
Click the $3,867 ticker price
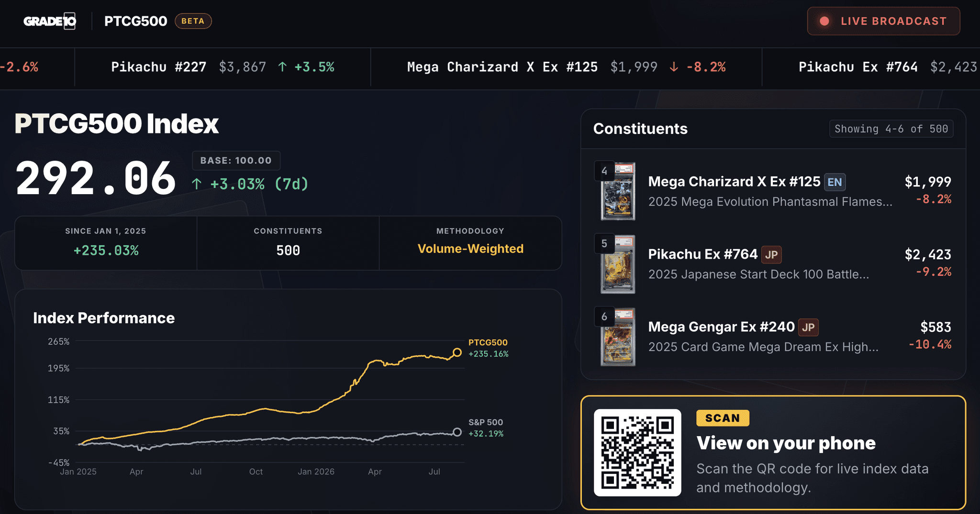[243, 67]
